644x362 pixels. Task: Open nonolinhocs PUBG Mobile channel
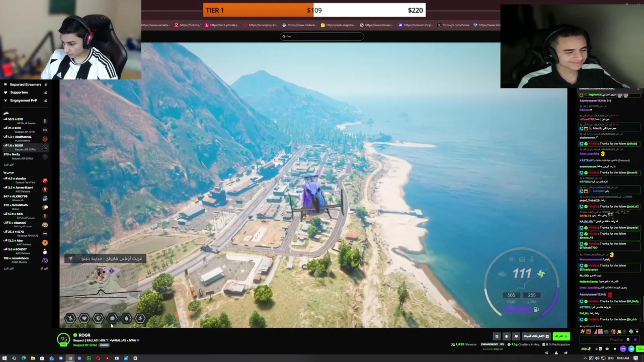[x=25, y=260]
